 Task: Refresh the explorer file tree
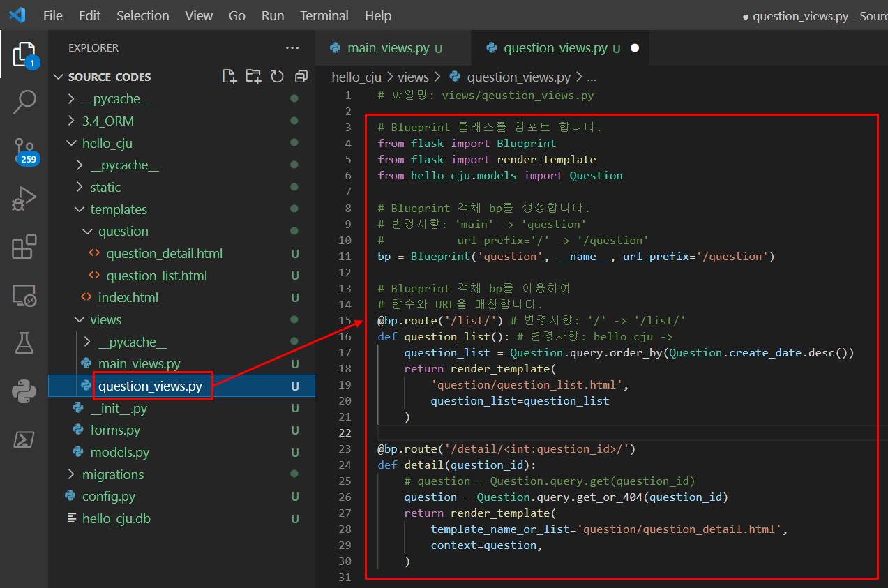click(x=277, y=77)
